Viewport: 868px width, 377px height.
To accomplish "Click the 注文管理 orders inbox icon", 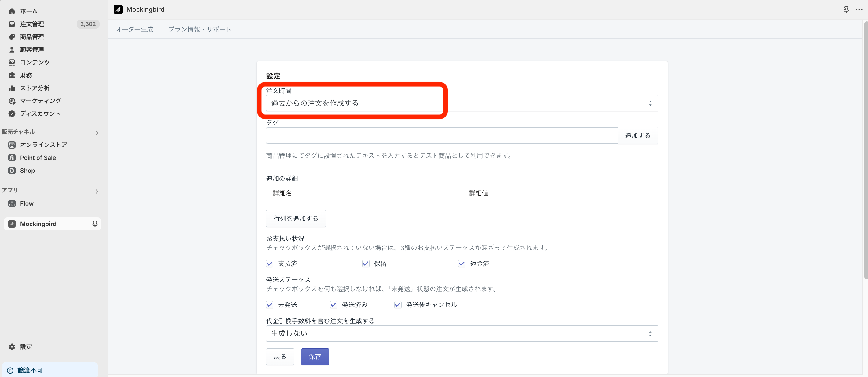I will [x=12, y=24].
